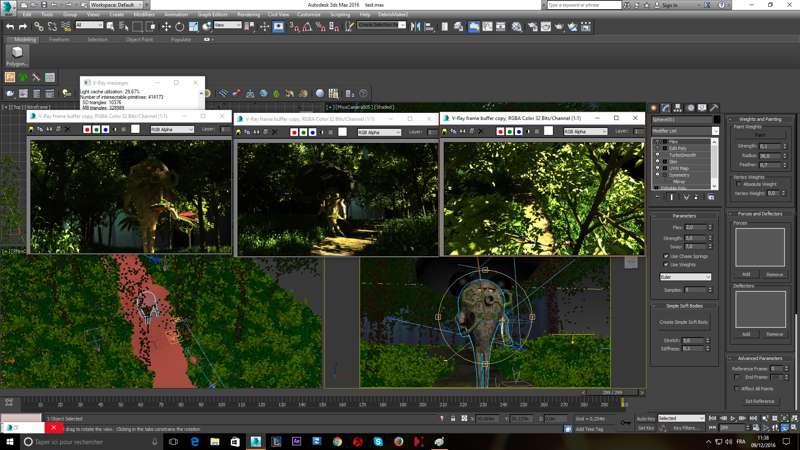Switch to the Utilities hammer panel tab
Screen dimensions: 800x450
click(x=714, y=108)
